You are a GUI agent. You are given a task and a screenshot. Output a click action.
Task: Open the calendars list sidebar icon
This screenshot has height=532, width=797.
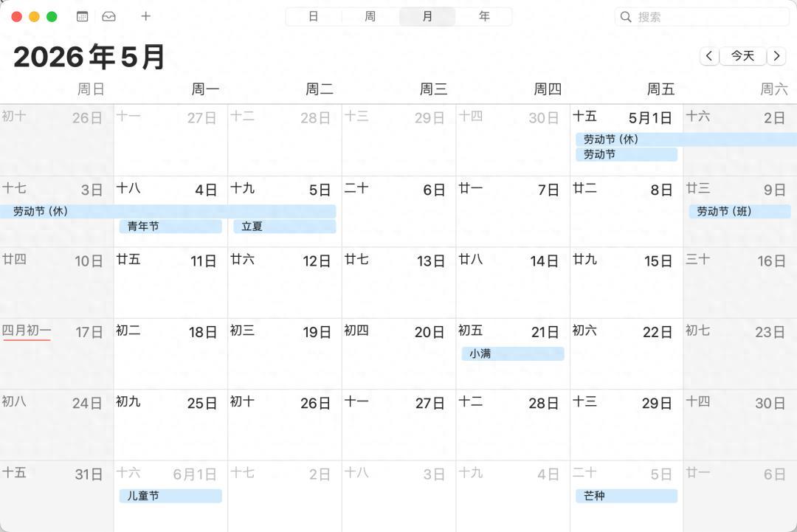tap(83, 16)
